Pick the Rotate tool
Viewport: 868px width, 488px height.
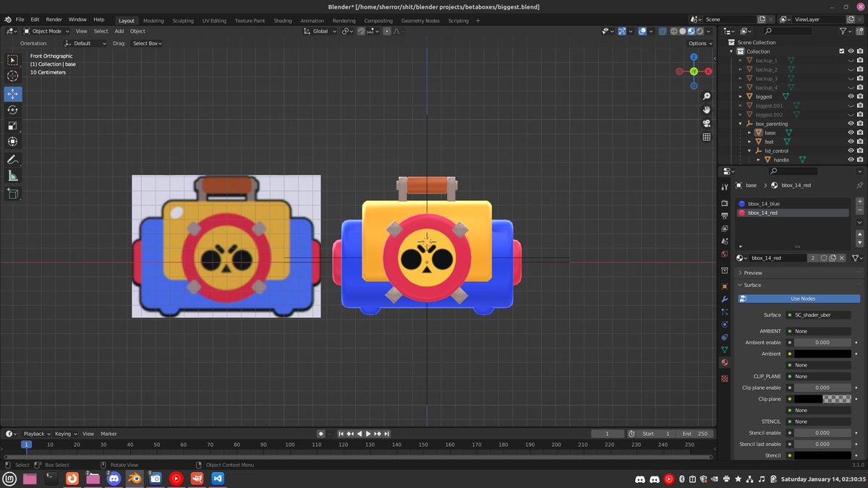[13, 110]
